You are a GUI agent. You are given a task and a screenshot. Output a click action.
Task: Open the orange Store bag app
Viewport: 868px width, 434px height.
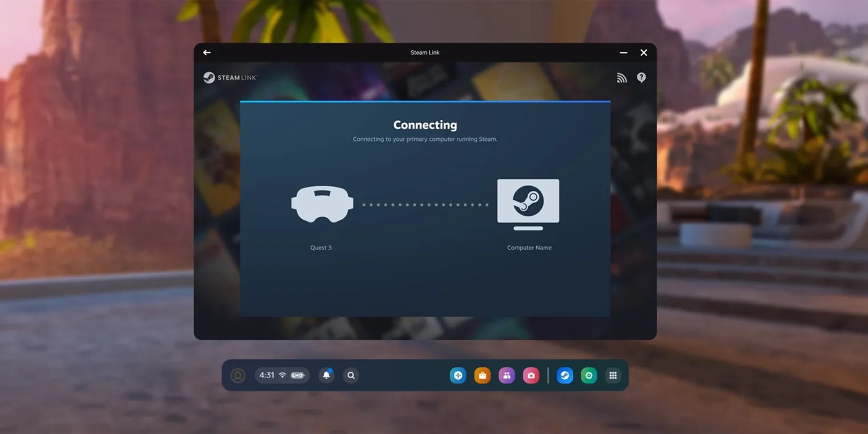[483, 375]
